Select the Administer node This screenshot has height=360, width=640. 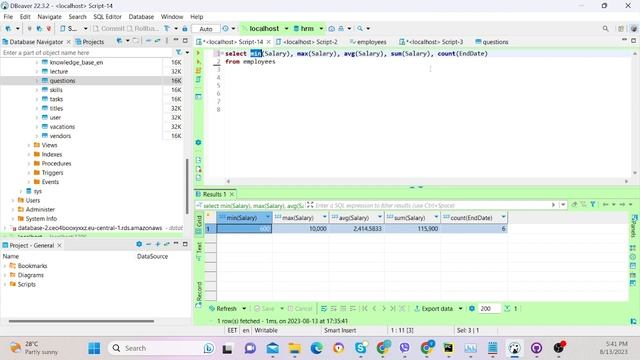(x=40, y=209)
